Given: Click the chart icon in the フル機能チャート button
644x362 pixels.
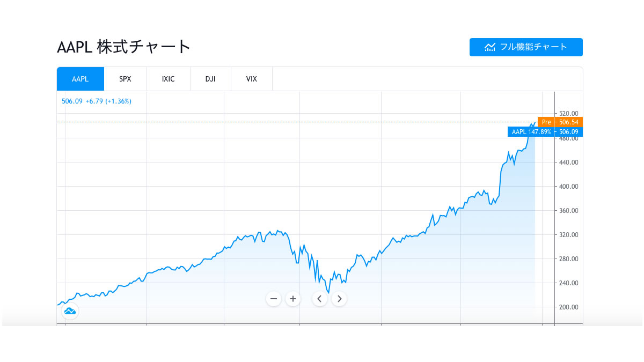Looking at the screenshot, I should [x=490, y=47].
